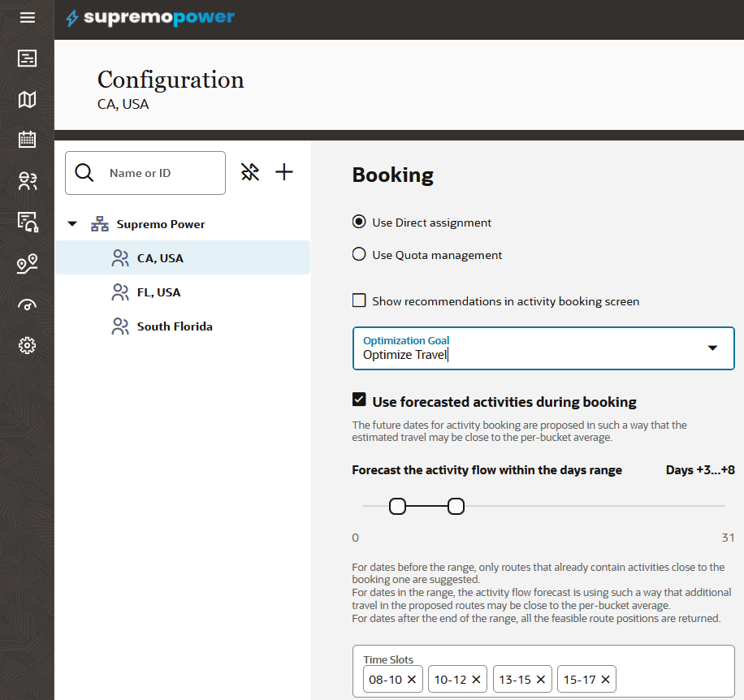
Task: Select FL, USA in the resource tree
Action: click(159, 292)
